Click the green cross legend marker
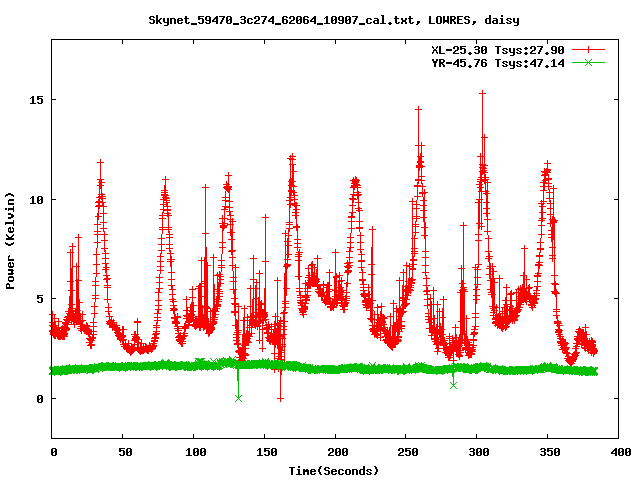Image resolution: width=640 pixels, height=480 pixels. tap(588, 62)
